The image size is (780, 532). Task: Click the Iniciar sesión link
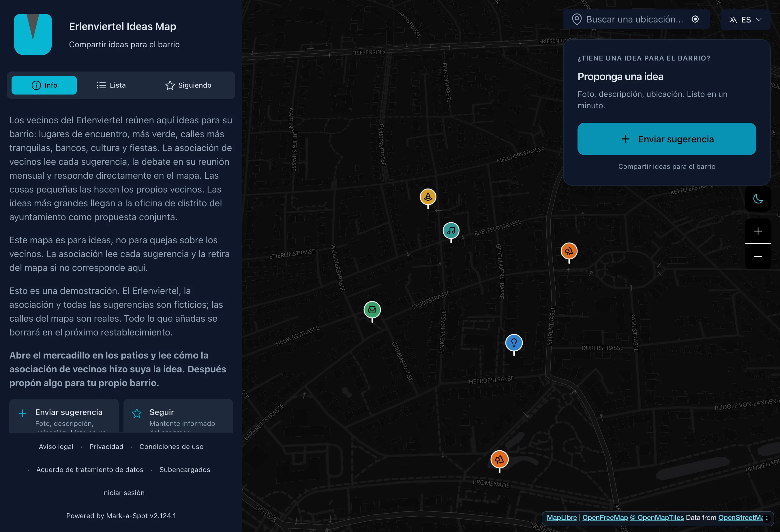[123, 493]
